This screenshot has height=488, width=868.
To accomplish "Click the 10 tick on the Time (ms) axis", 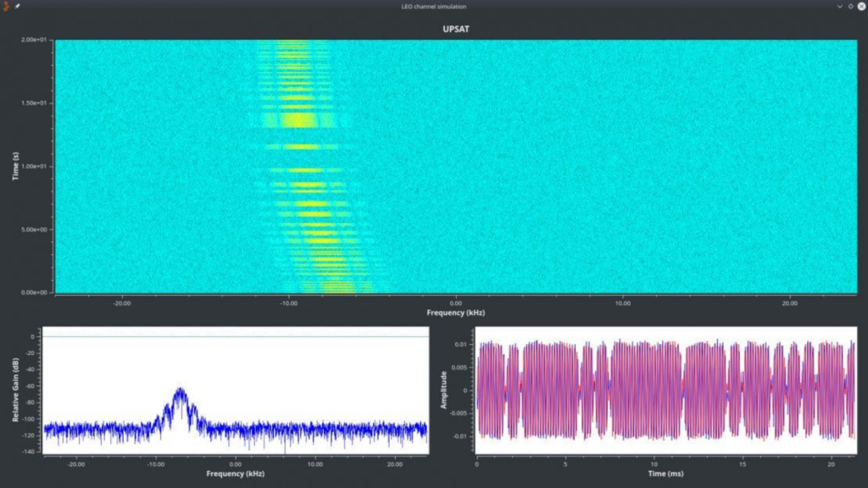I will [x=654, y=463].
